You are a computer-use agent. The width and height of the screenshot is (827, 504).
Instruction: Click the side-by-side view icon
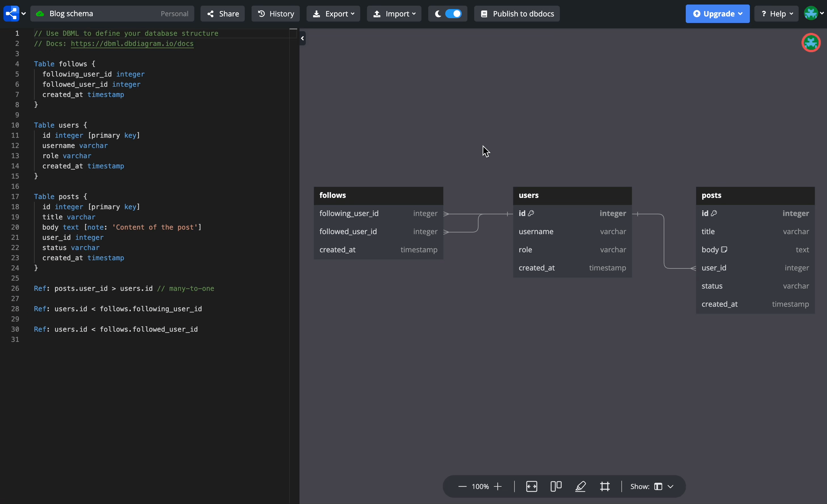[x=555, y=486]
